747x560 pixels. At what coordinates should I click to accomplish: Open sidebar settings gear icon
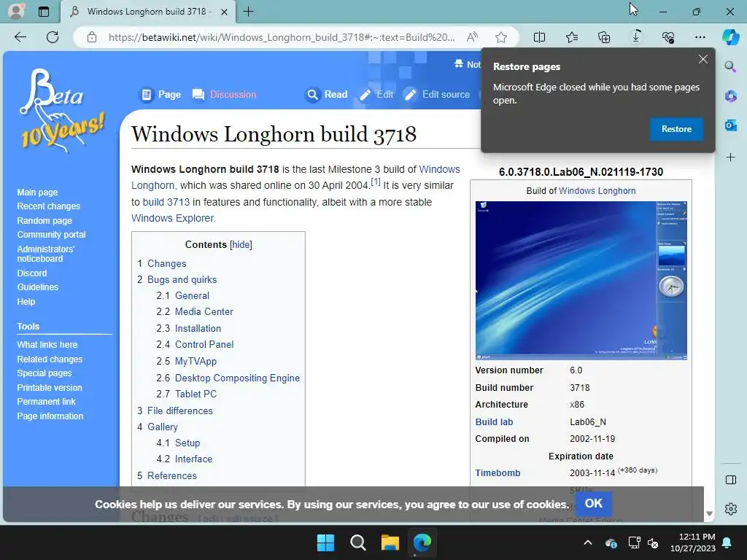pyautogui.click(x=730, y=509)
